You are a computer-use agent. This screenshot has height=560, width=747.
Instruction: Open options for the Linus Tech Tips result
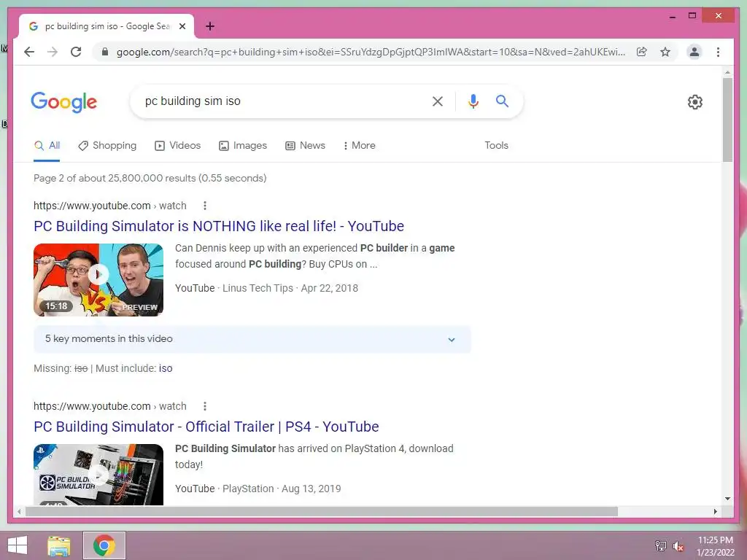(205, 206)
